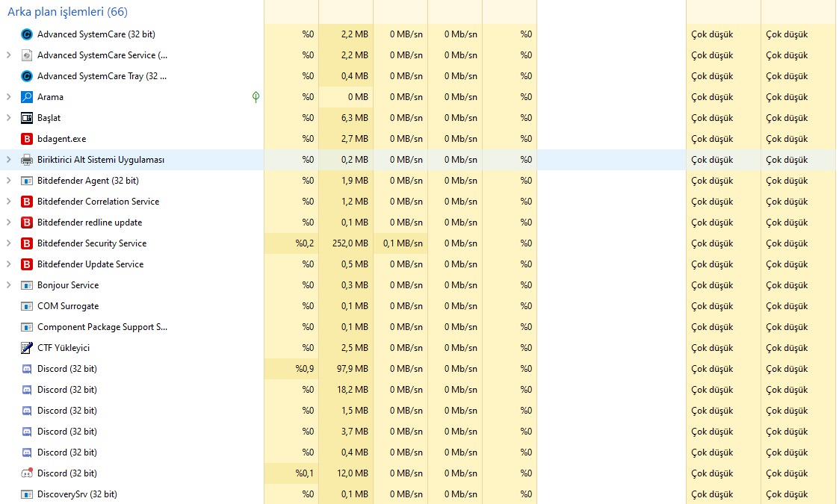Click the %0,2 CPU value
This screenshot has width=839, height=504.
click(x=305, y=243)
